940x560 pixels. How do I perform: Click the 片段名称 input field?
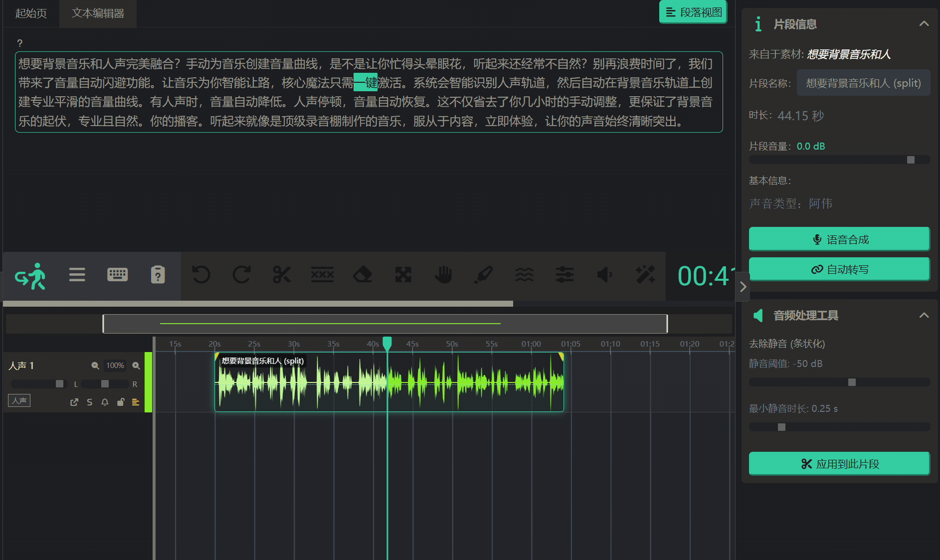pos(863,83)
